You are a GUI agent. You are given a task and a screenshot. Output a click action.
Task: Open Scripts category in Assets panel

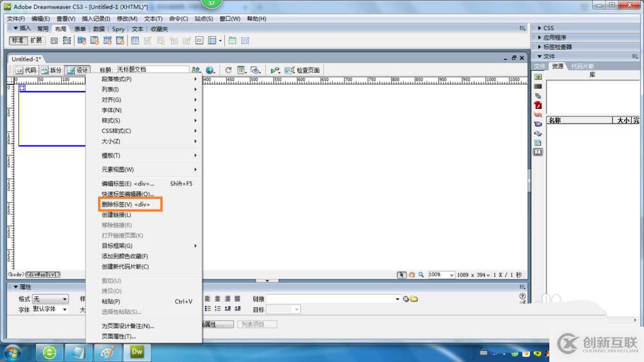(538, 133)
